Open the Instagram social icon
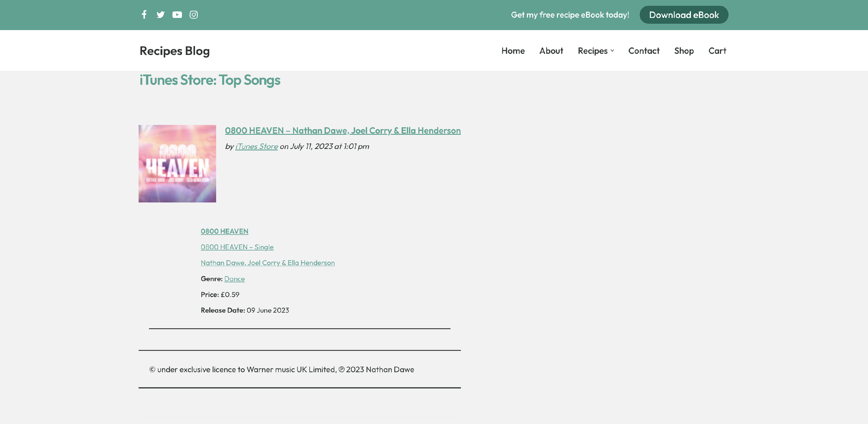The image size is (868, 424). (x=193, y=14)
